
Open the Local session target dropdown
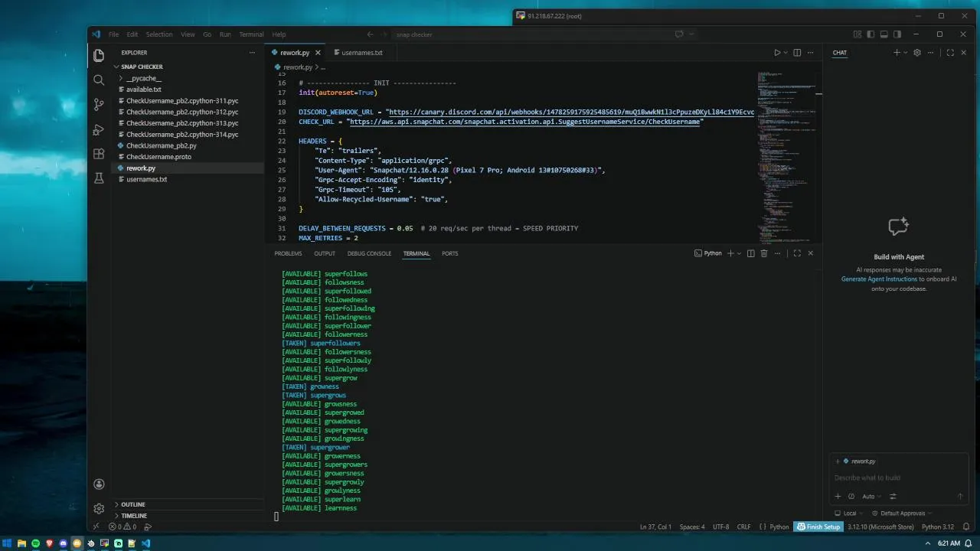click(849, 514)
